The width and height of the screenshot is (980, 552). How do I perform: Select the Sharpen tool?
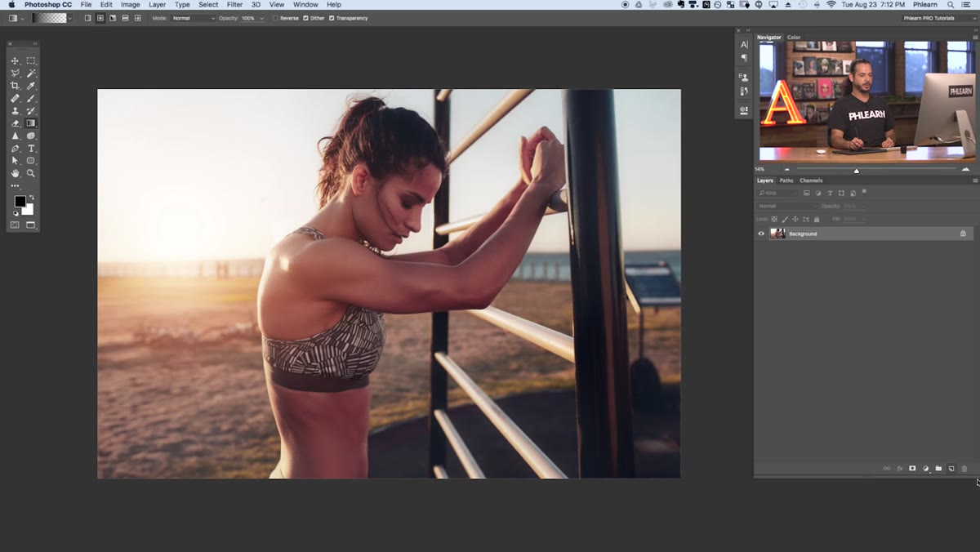(15, 136)
